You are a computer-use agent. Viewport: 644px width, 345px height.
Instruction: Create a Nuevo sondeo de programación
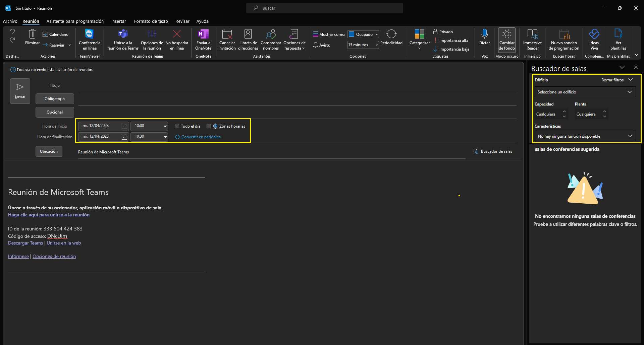(x=564, y=40)
